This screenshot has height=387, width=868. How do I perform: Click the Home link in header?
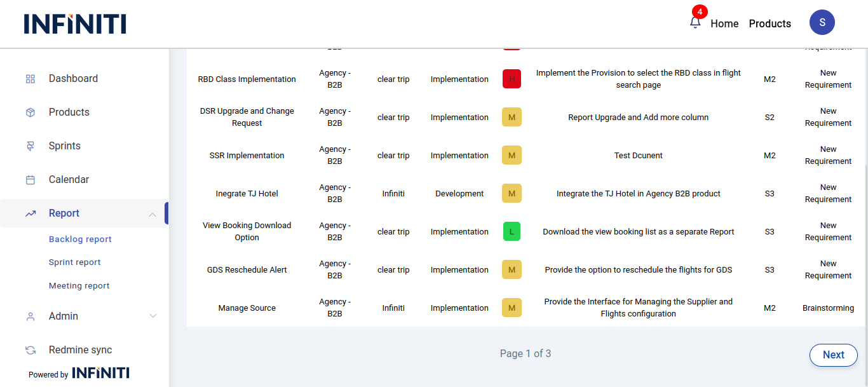coord(724,24)
